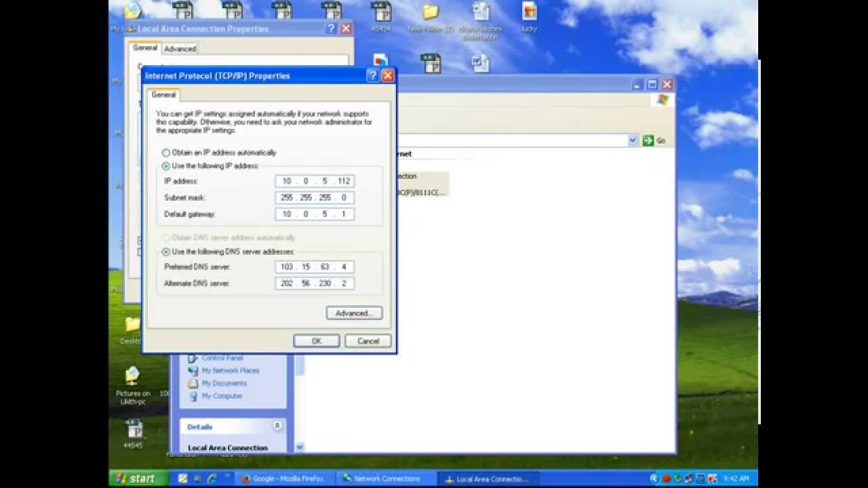The height and width of the screenshot is (488, 868).
Task: Click the Subnet mask field 255.255.255.0
Action: (x=315, y=197)
